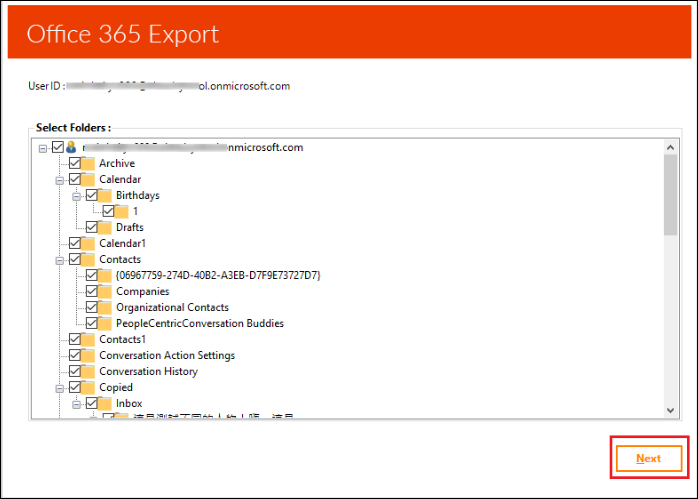This screenshot has height=499, width=698.
Task: Click the Calendar1 folder icon
Action: [88, 244]
